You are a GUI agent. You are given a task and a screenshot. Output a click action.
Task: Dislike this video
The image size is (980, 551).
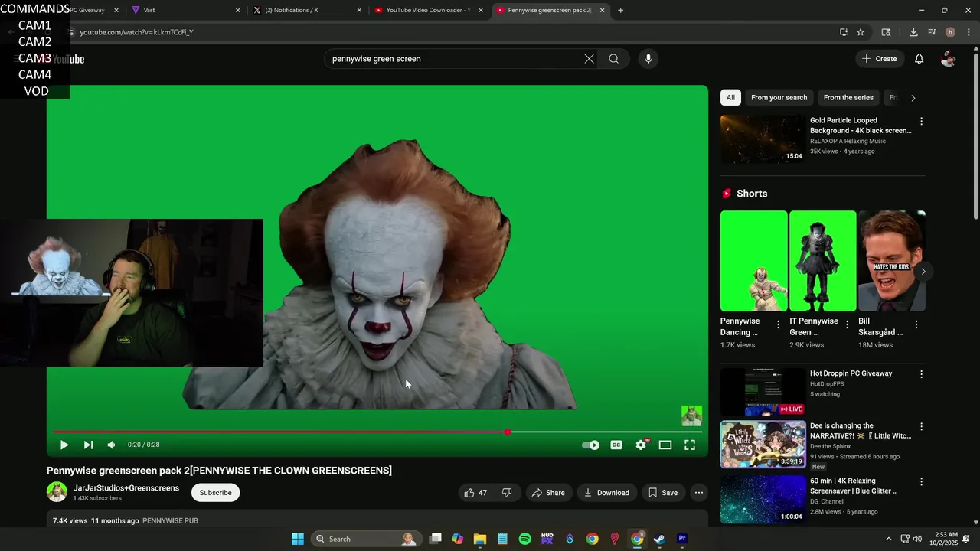pos(507,493)
